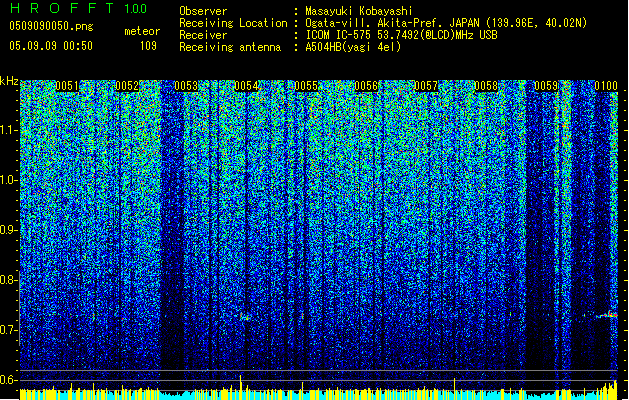Click the 0055 time marker
The width and height of the screenshot is (629, 400).
tap(306, 86)
